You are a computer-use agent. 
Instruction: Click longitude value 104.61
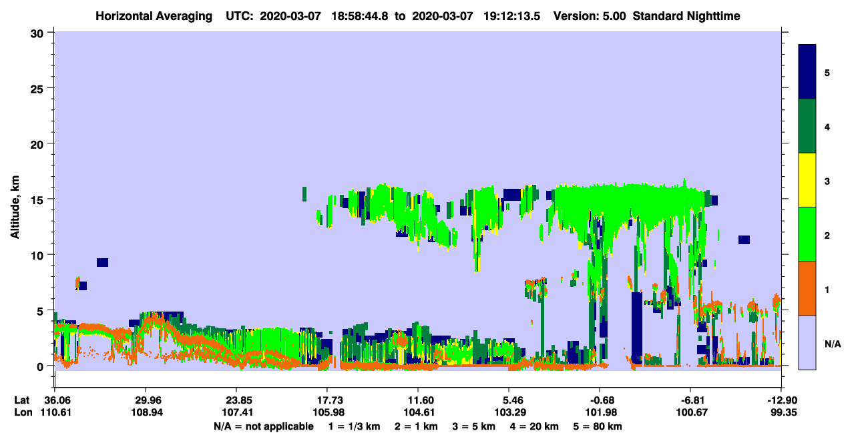[x=418, y=413]
